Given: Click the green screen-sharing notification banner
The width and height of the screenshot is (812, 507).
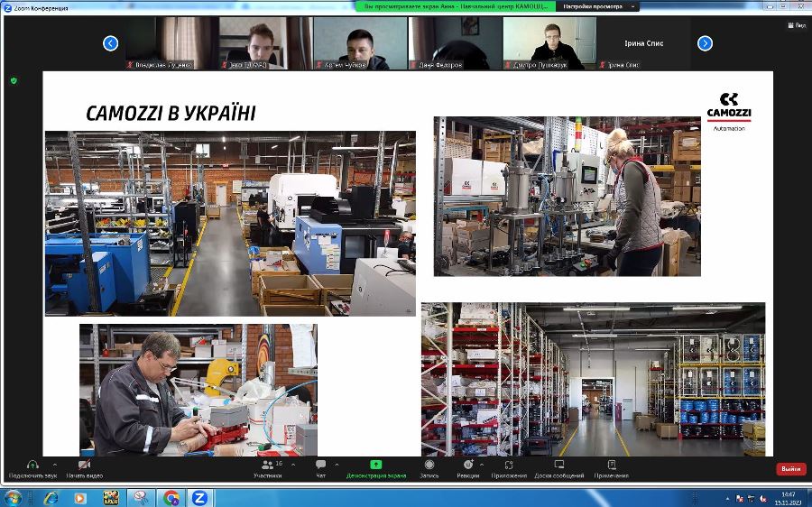Looking at the screenshot, I should pos(456,6).
